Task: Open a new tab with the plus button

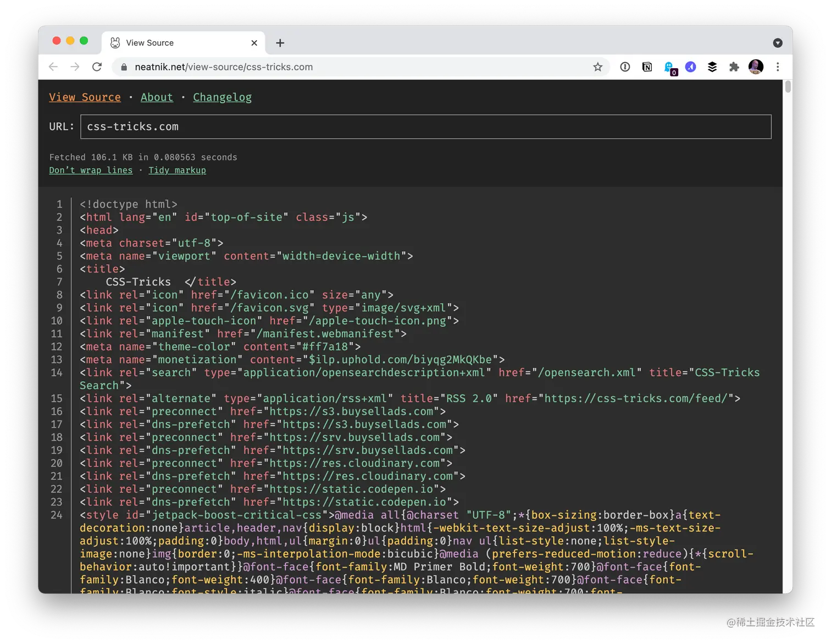Action: (x=280, y=43)
